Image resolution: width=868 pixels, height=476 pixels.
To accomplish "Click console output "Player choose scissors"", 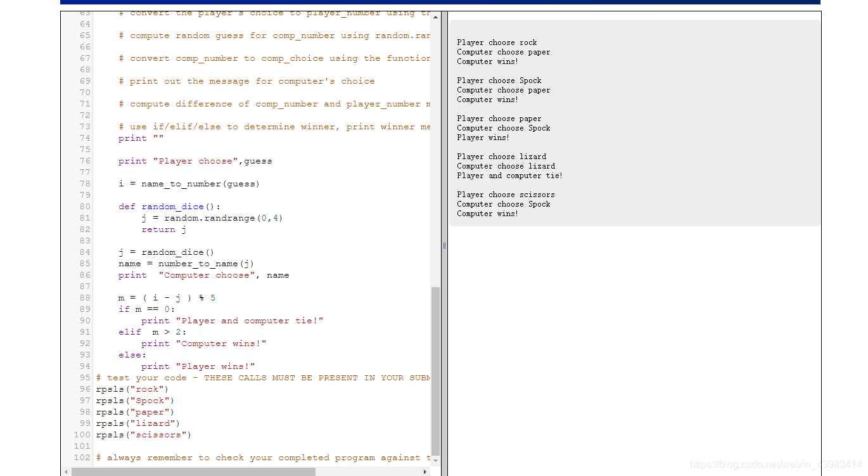I will pos(506,195).
